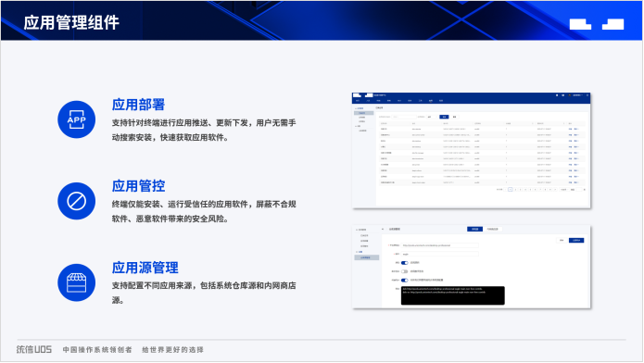Viewport: 644px width, 363px height.
Task: Turn off the first enabled toggle in the source form
Action: (405, 263)
